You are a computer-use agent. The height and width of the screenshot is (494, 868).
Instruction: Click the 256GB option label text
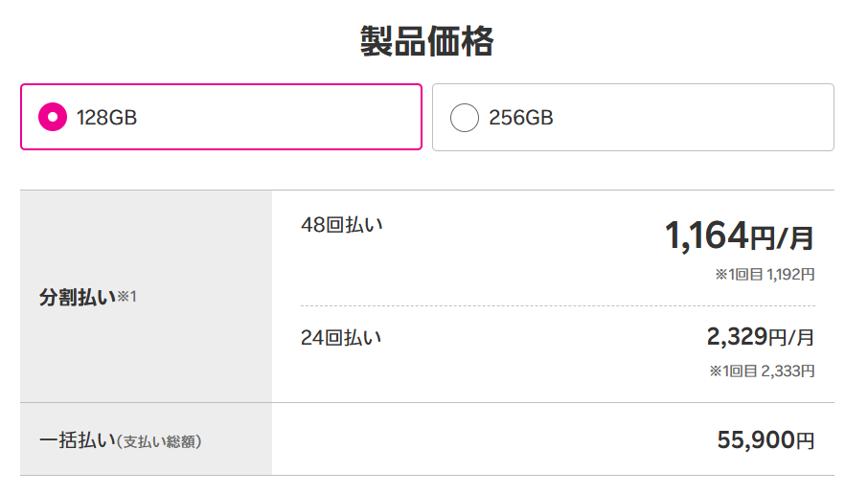point(520,118)
